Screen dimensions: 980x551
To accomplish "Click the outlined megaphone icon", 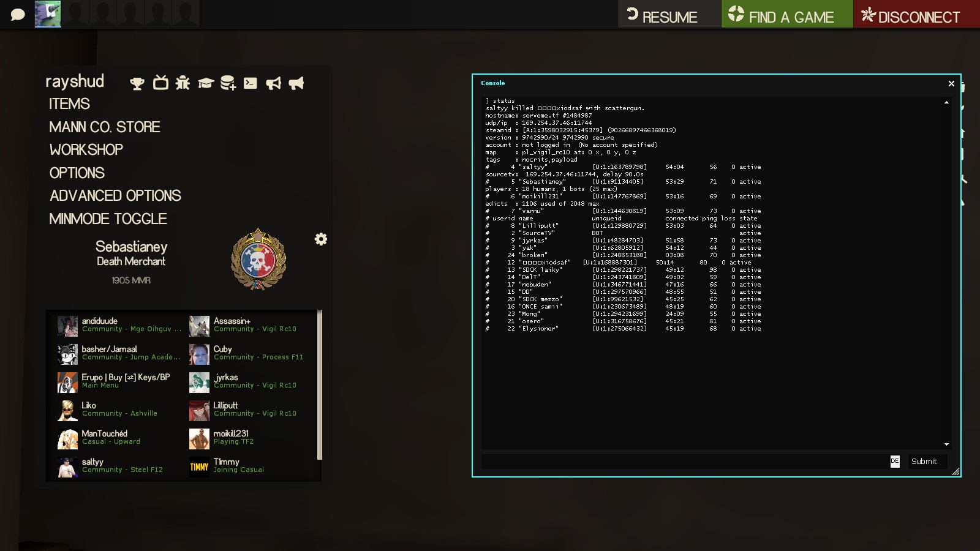I will pos(273,83).
